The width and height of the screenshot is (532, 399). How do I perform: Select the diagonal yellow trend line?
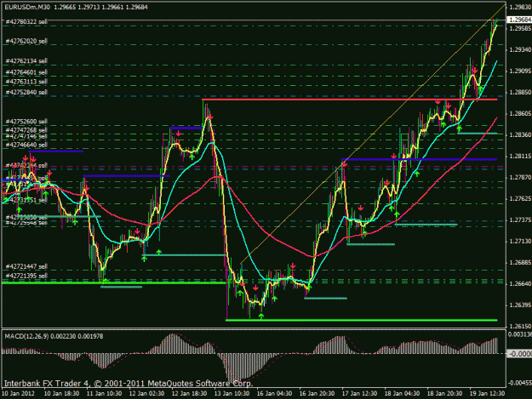coord(373,134)
